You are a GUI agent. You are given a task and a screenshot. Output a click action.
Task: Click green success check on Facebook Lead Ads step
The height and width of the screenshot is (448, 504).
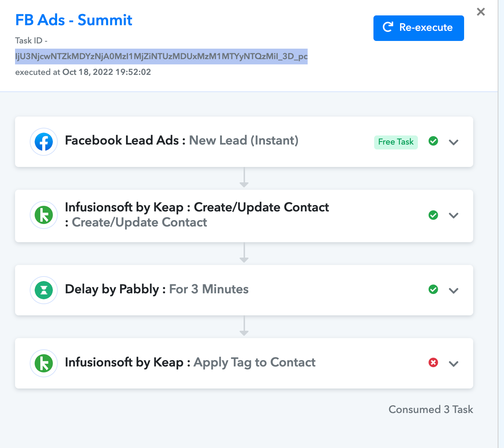coord(433,141)
